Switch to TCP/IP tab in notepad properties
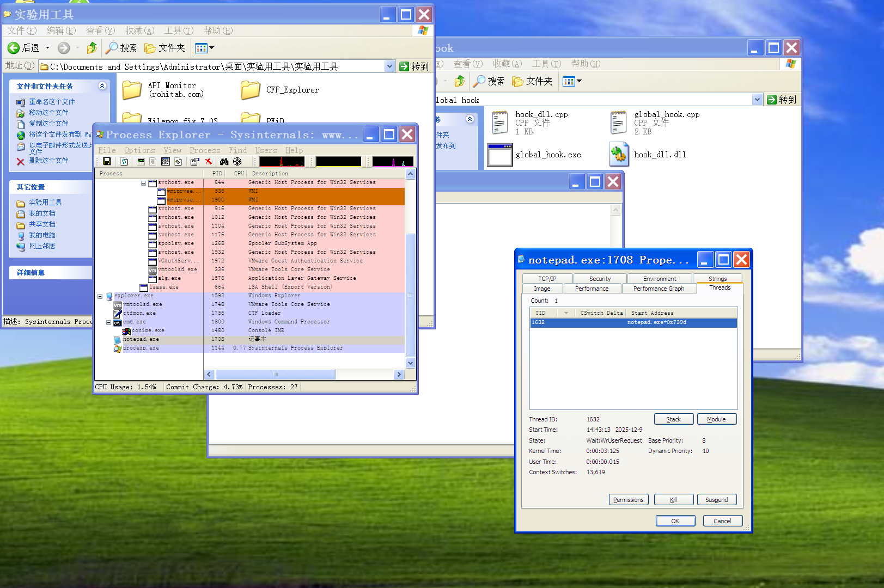Image resolution: width=884 pixels, height=588 pixels. click(547, 279)
